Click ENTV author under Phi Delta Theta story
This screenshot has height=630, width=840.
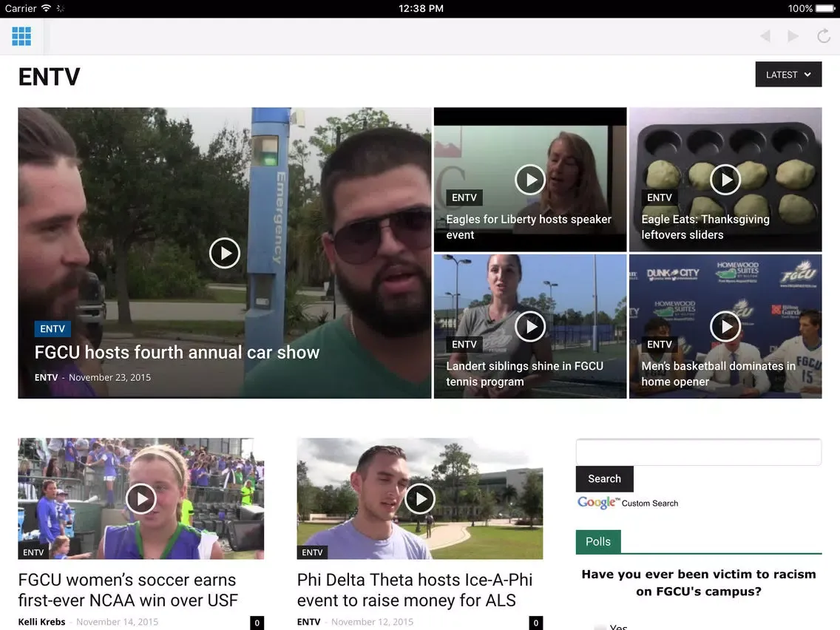tap(308, 622)
